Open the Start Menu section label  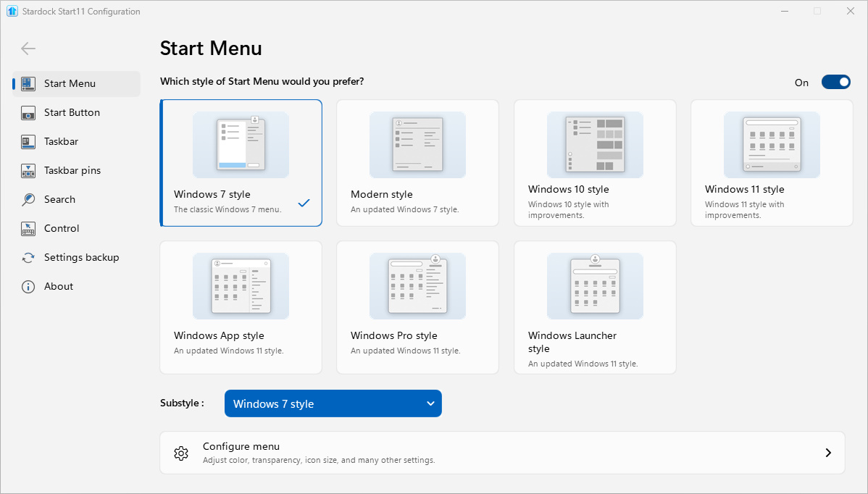(x=70, y=83)
